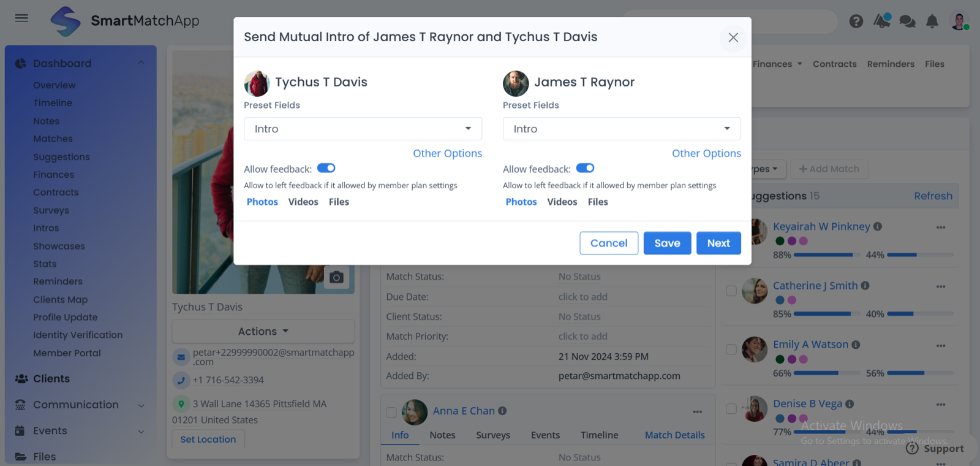Open Other Options for Tychus T Davis
980x466 pixels.
447,153
